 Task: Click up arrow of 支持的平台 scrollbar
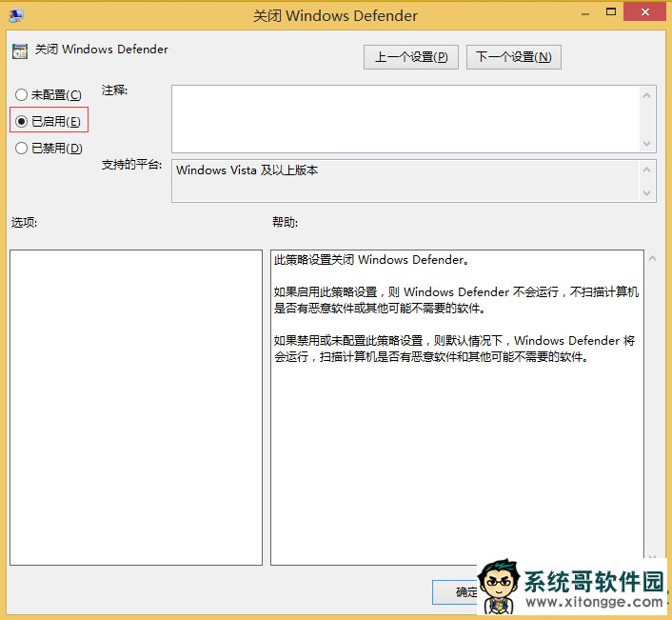pos(646,170)
